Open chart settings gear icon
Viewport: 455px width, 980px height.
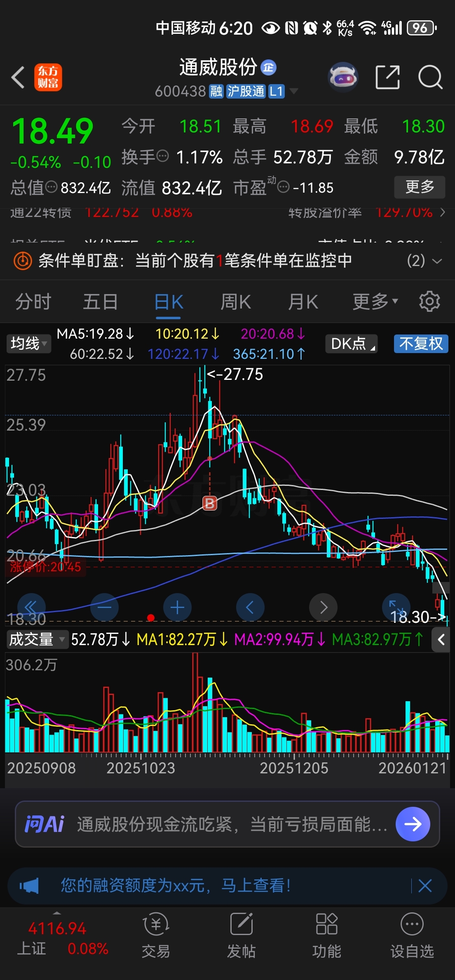click(x=429, y=302)
